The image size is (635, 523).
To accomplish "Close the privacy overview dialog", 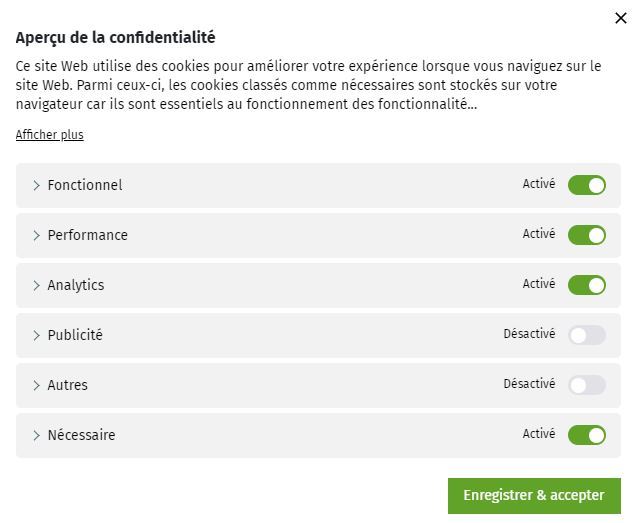I will [x=620, y=18].
